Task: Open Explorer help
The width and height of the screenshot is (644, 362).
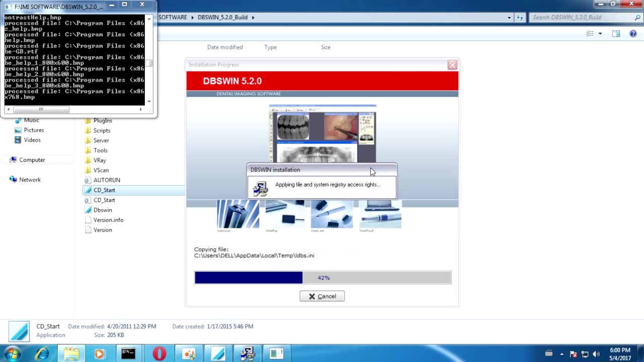Action: pyautogui.click(x=633, y=34)
